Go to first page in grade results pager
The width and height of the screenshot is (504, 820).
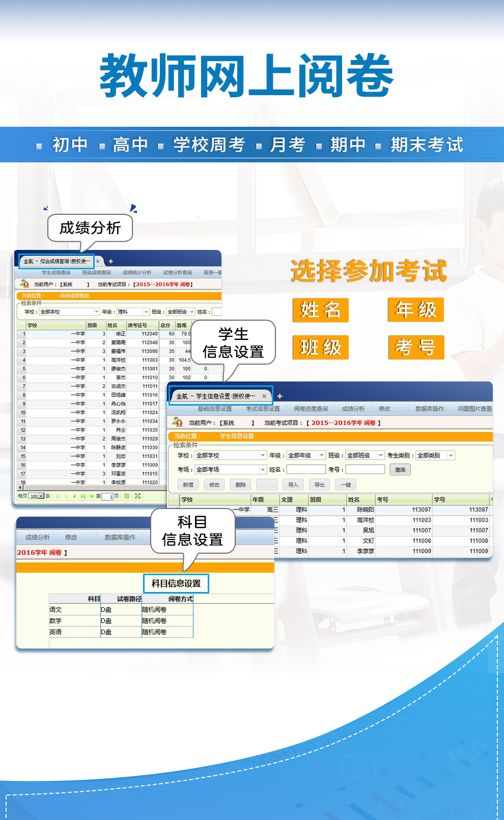[x=58, y=496]
